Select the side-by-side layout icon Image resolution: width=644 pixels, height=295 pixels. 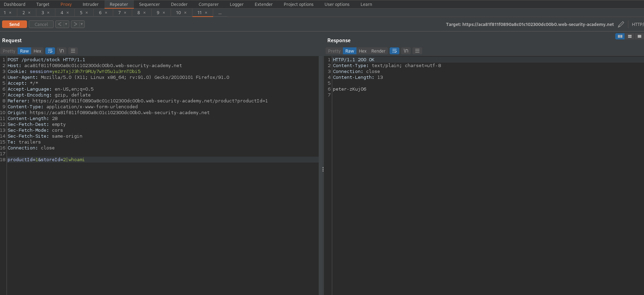pyautogui.click(x=620, y=36)
